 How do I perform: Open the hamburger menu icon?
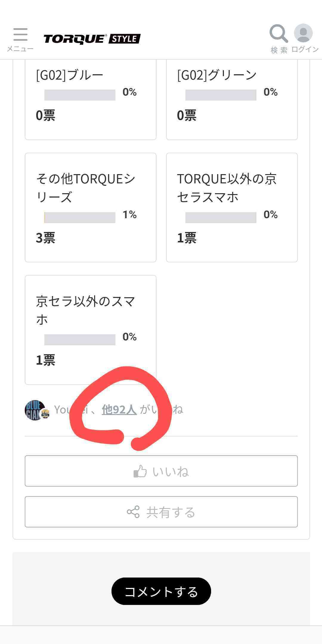click(x=20, y=34)
